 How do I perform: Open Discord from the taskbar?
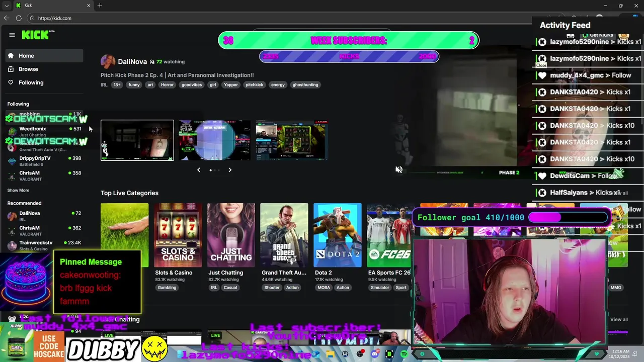pyautogui.click(x=374, y=354)
